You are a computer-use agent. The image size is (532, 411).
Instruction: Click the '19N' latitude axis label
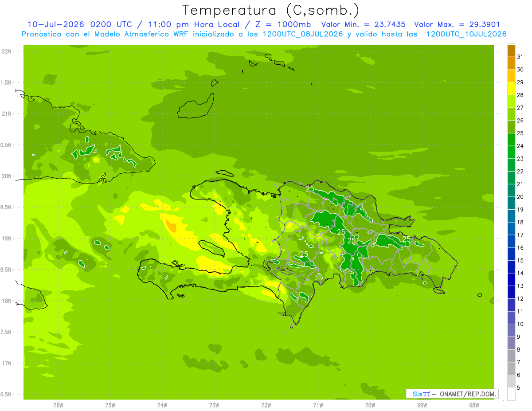click(7, 239)
